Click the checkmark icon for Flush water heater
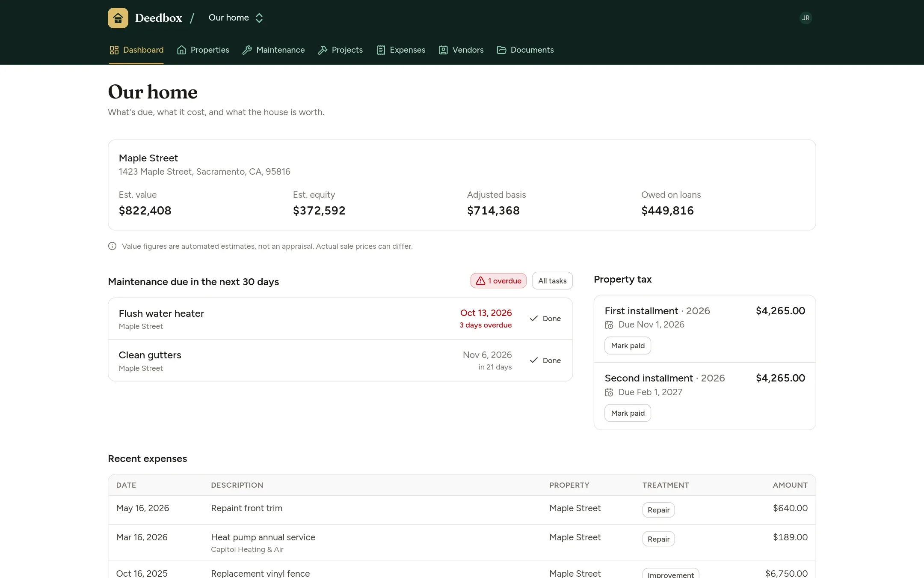Image resolution: width=924 pixels, height=578 pixels. (x=533, y=319)
